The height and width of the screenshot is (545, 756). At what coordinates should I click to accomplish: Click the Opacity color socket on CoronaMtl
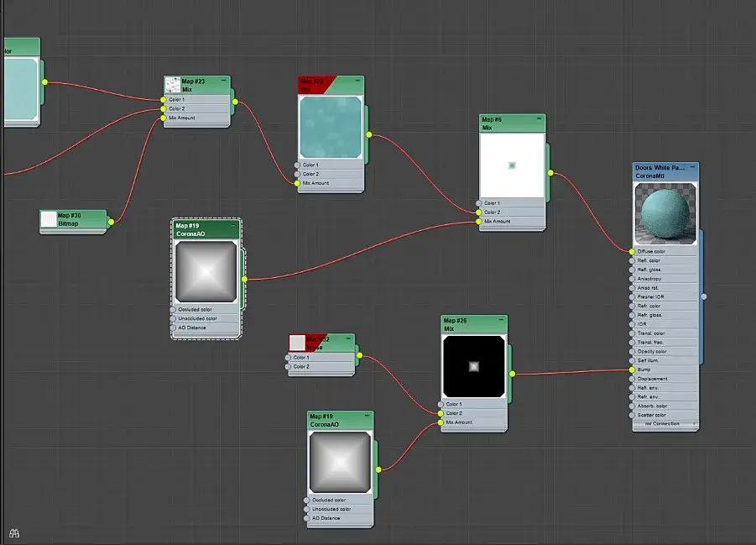point(632,351)
